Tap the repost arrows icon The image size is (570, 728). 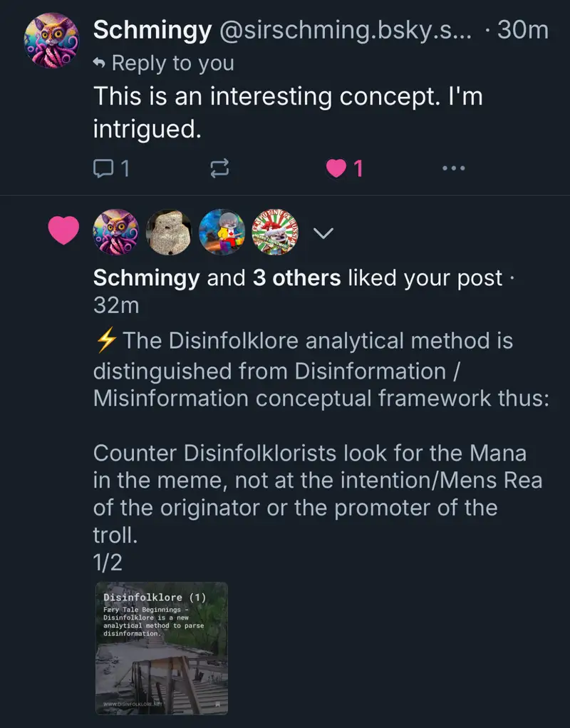pos(219,168)
